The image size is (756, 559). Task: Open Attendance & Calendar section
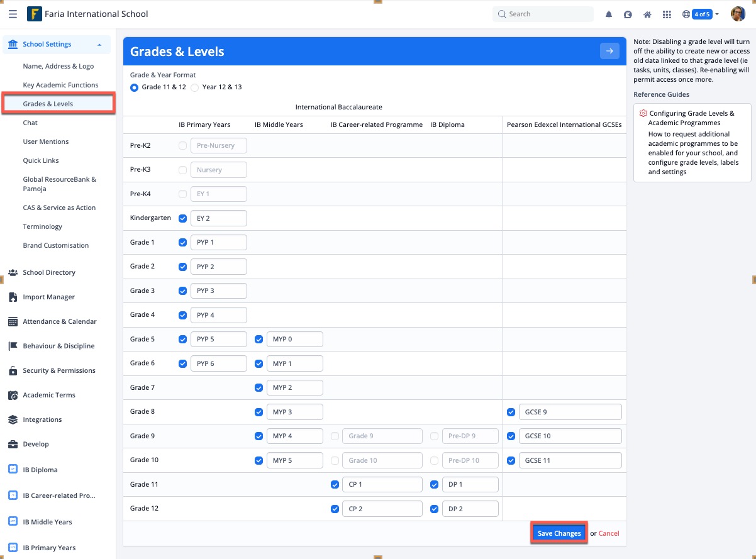[60, 321]
